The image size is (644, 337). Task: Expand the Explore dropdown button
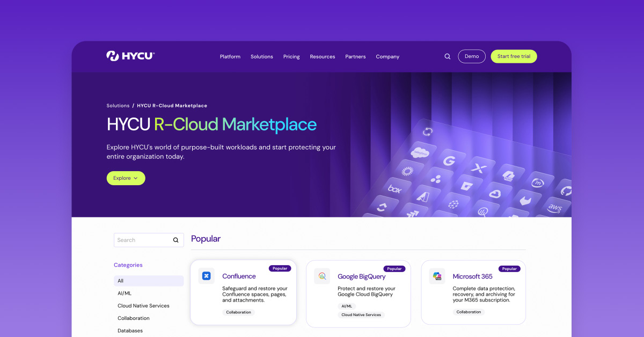tap(126, 178)
